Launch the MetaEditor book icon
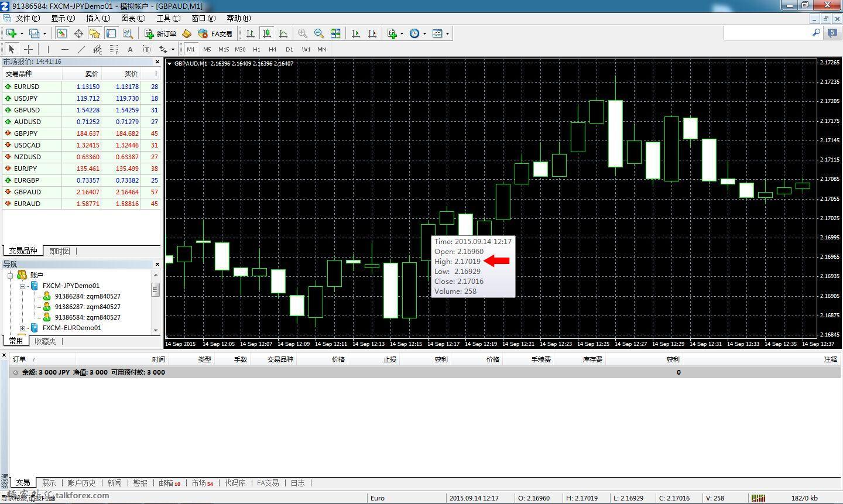 pos(187,33)
